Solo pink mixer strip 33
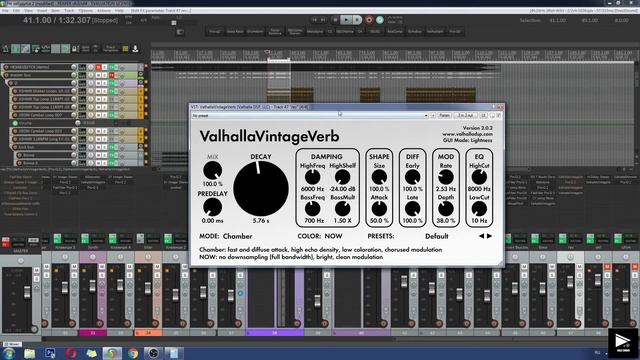640x360 pixels. coord(102,275)
